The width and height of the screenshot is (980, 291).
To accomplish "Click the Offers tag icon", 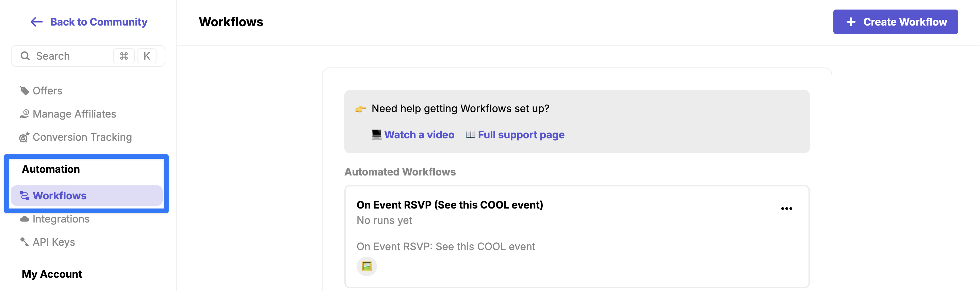I will tap(24, 91).
